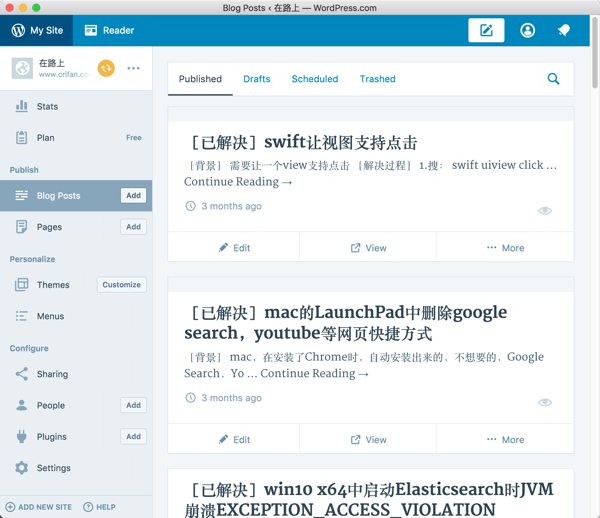Click the write new post pencil icon
The width and height of the screenshot is (600, 518).
click(x=486, y=30)
